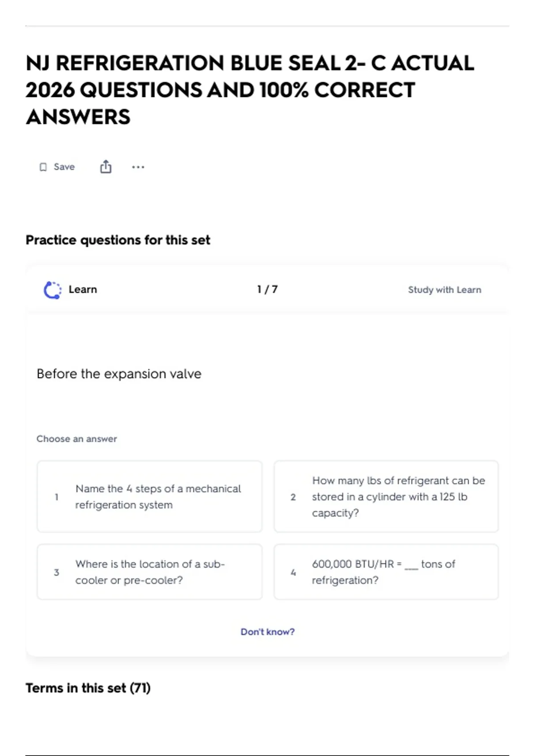The height and width of the screenshot is (756, 534).
Task: Open the three-dot more options menu
Action: point(138,167)
